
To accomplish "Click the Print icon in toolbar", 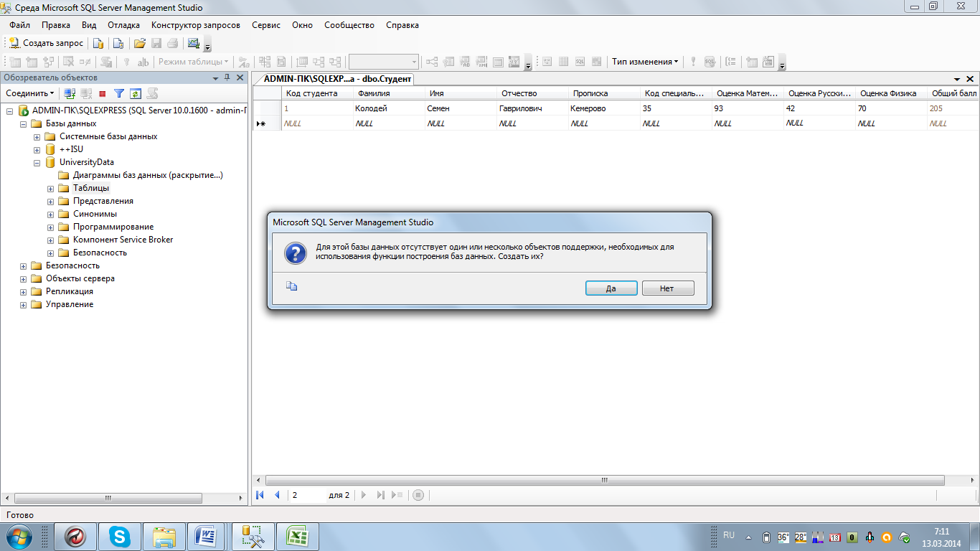I will (173, 43).
